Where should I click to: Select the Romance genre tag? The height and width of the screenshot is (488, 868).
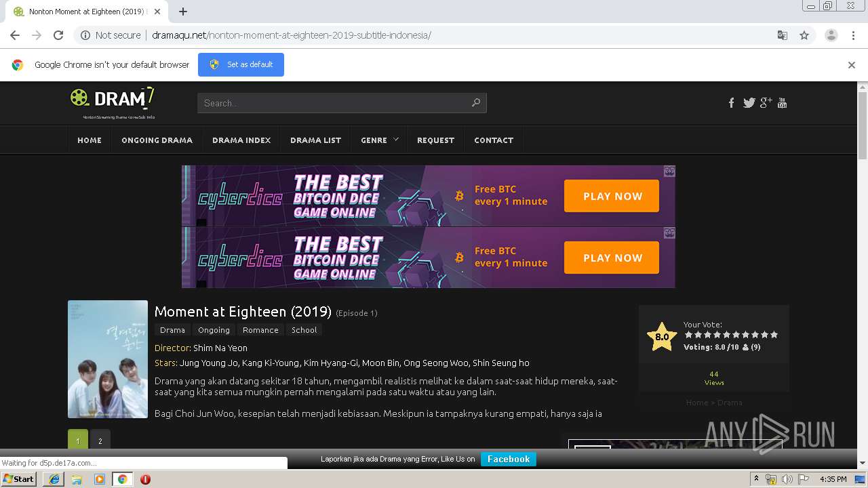coord(260,330)
